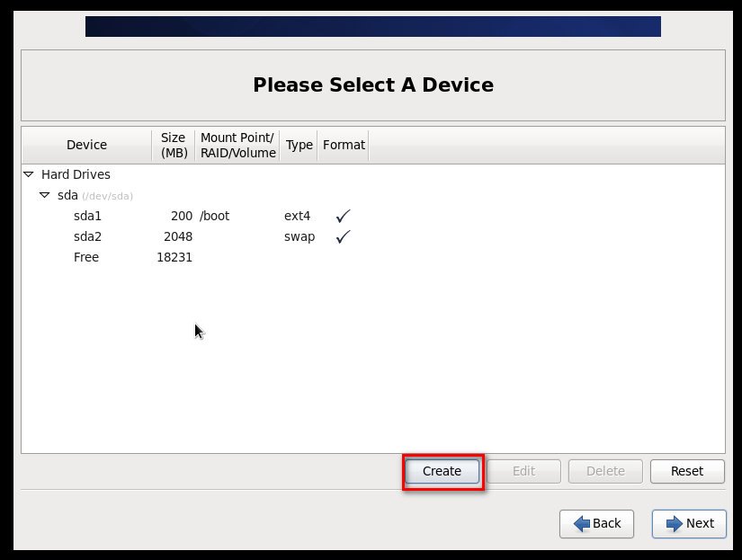
Task: Click the Mount Point/RAID/Volume column header
Action: point(237,145)
